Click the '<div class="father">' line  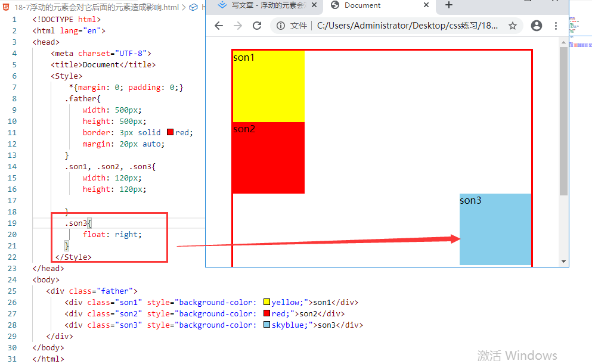tap(92, 291)
